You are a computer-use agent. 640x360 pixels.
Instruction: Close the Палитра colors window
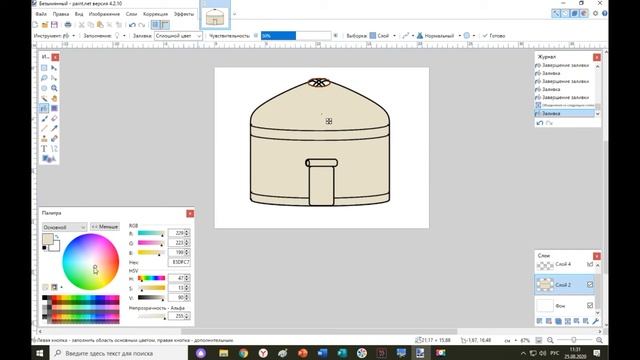click(x=190, y=213)
